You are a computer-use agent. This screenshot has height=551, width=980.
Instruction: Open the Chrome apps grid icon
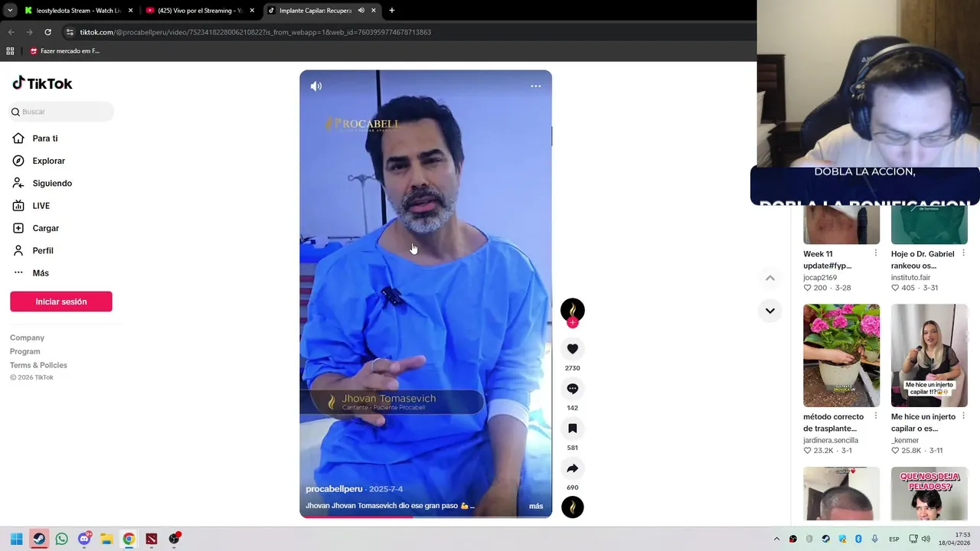[10, 51]
